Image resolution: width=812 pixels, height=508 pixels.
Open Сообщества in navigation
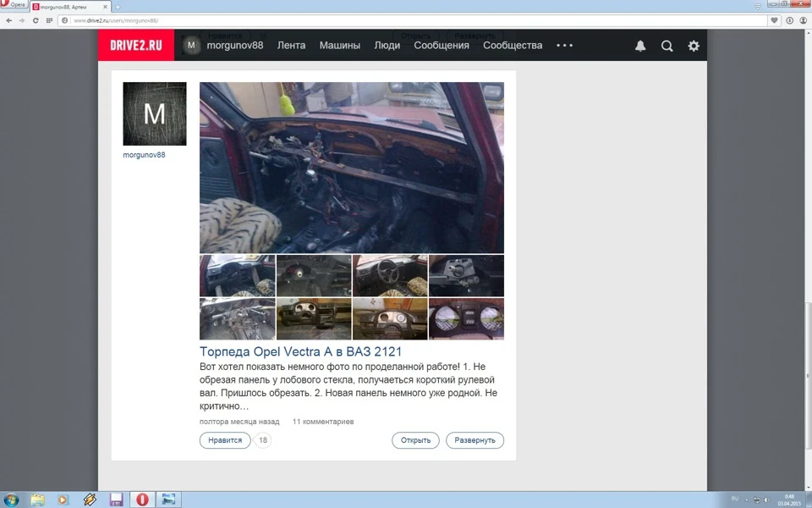(x=513, y=46)
